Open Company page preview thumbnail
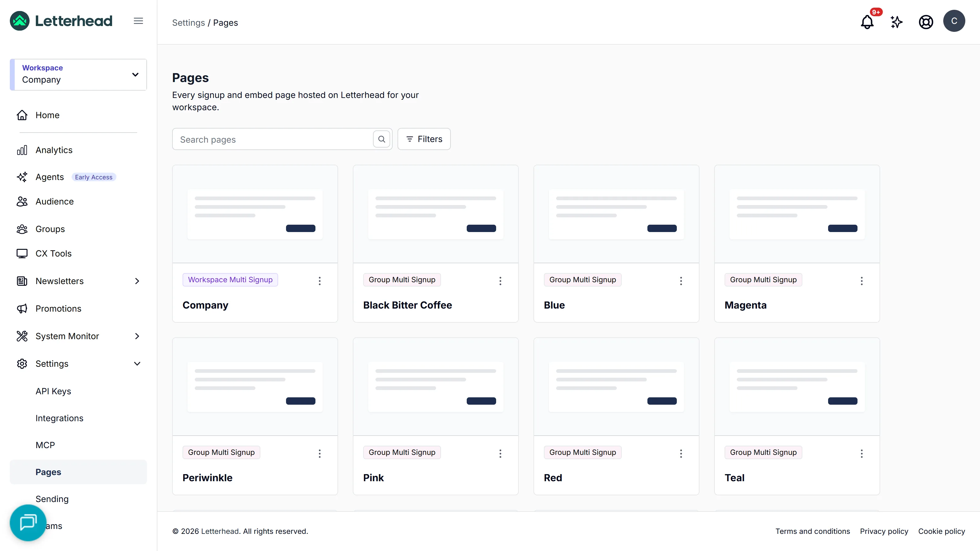The width and height of the screenshot is (980, 551). coord(255,214)
